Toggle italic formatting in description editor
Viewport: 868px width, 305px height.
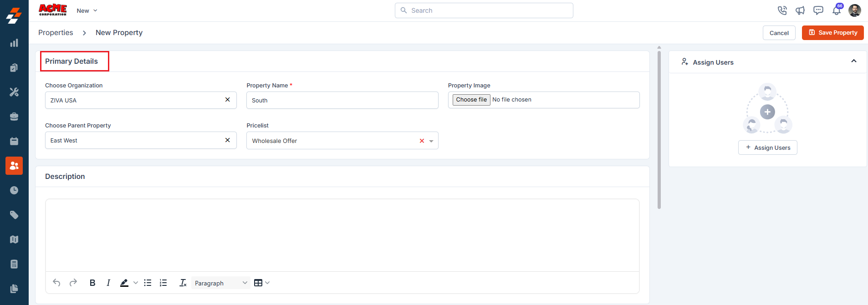coord(108,283)
